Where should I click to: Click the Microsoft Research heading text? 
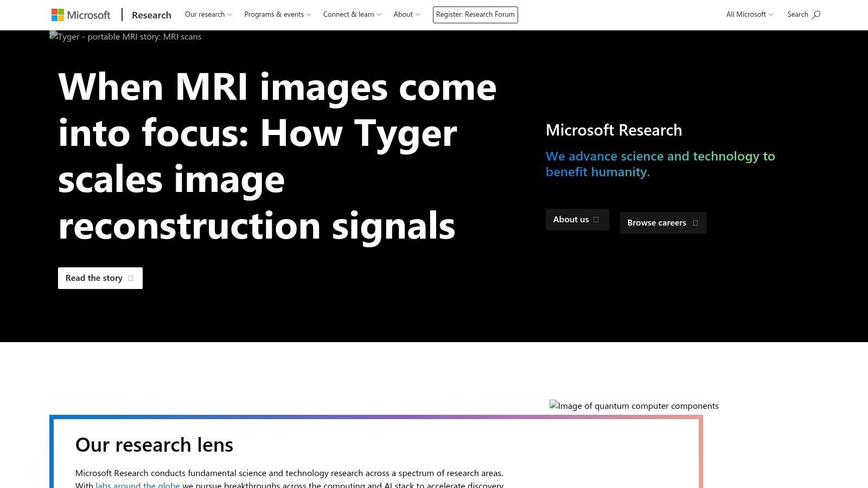pos(614,130)
